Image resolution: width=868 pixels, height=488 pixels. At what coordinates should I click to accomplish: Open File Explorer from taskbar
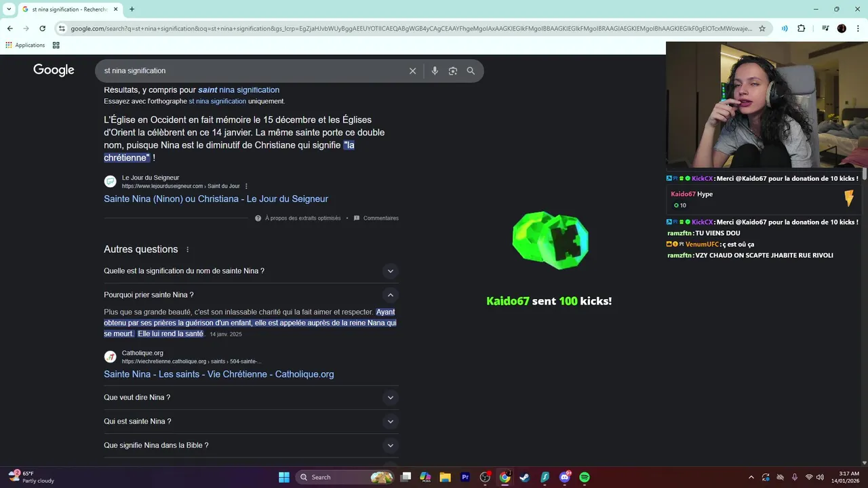445,477
